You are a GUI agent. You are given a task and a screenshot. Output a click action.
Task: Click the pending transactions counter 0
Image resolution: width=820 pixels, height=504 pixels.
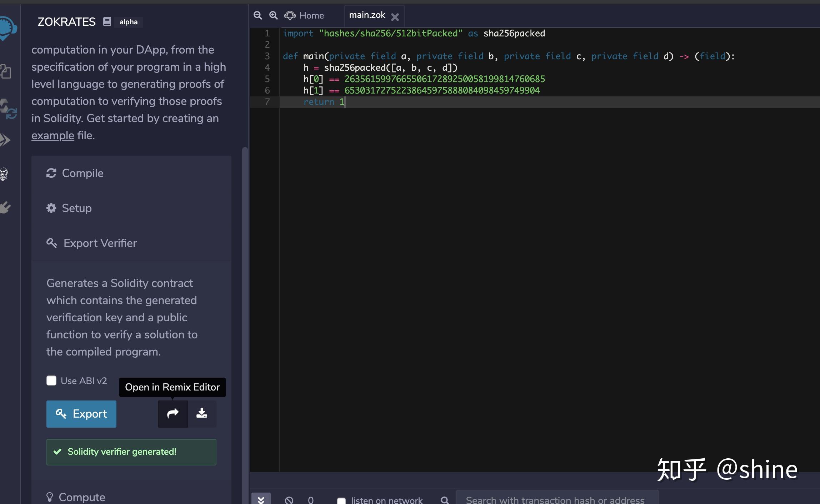pos(311,500)
